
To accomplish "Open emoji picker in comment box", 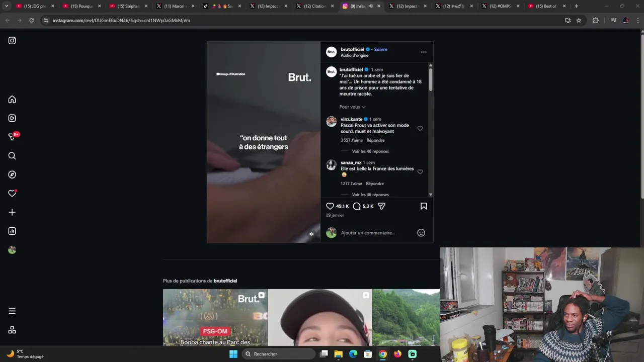I will coord(421,233).
